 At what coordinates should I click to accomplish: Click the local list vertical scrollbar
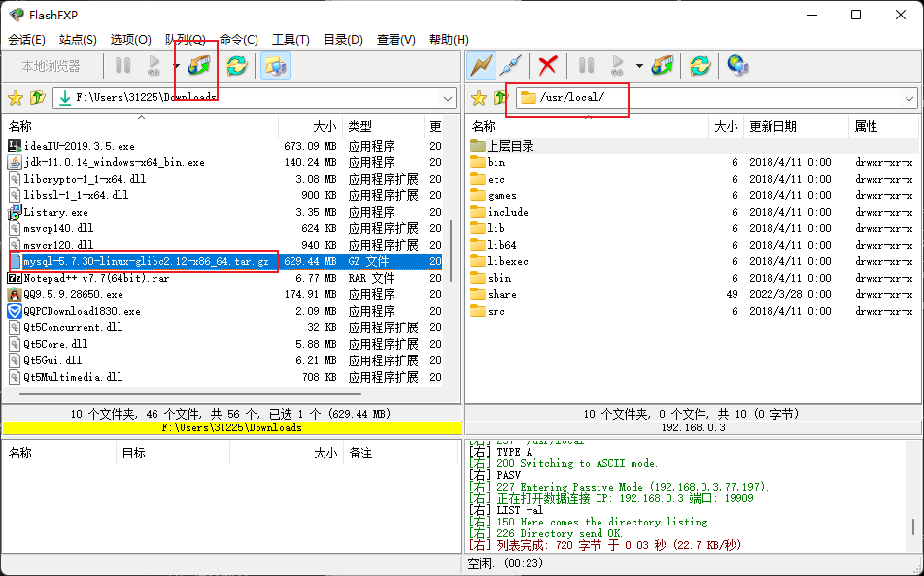(452, 251)
